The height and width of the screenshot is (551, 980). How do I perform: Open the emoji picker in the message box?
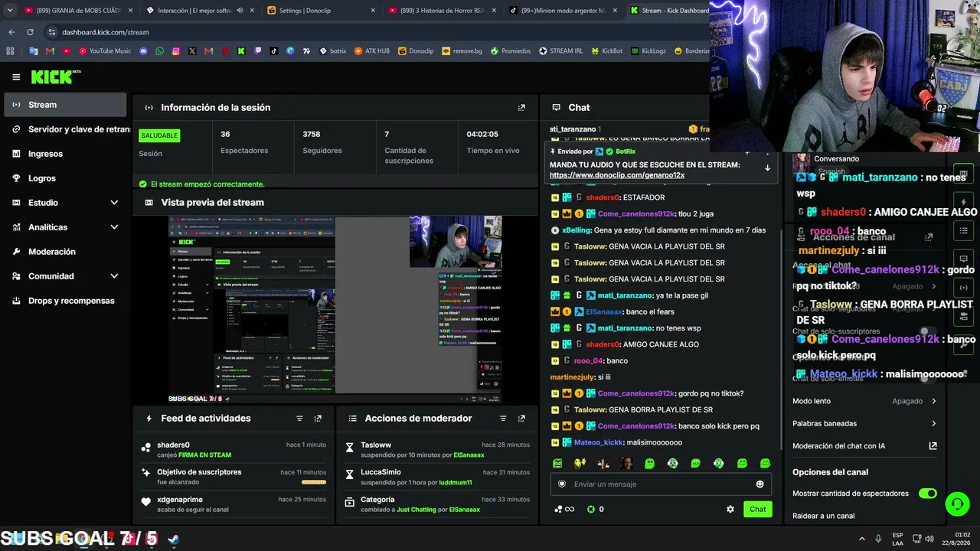759,484
